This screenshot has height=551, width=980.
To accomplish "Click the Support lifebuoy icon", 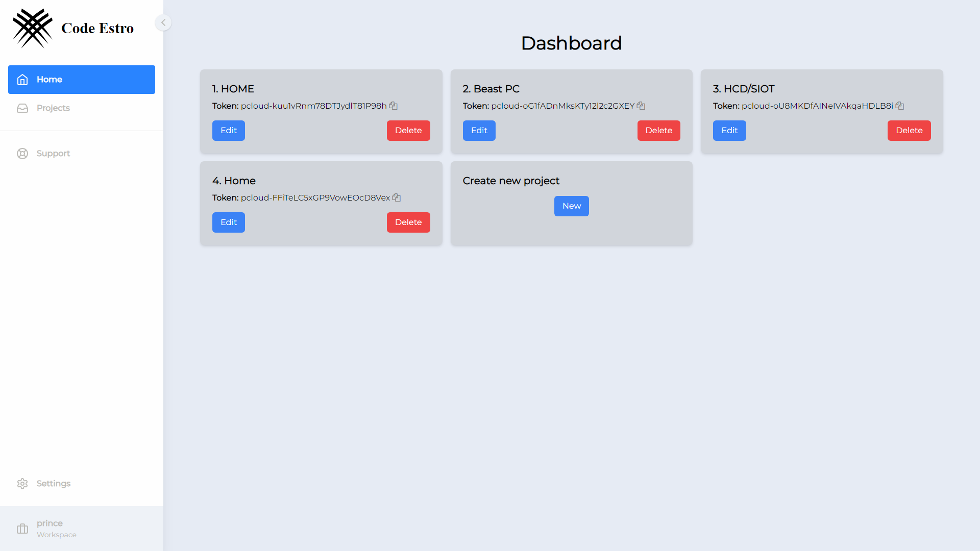I will [22, 153].
